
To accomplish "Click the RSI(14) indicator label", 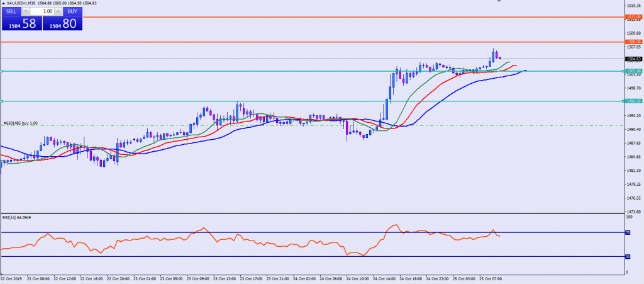I will point(18,217).
